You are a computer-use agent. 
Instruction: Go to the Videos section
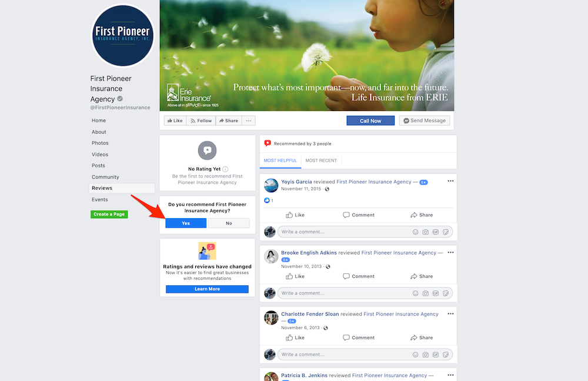(x=100, y=155)
